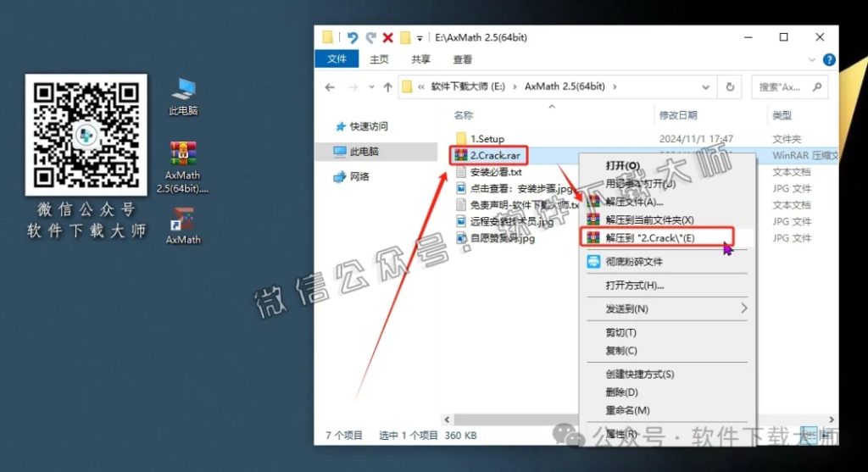This screenshot has height=472, width=868.
Task: Select 点击查看：安装步骤.jpg file
Action: pyautogui.click(x=514, y=189)
